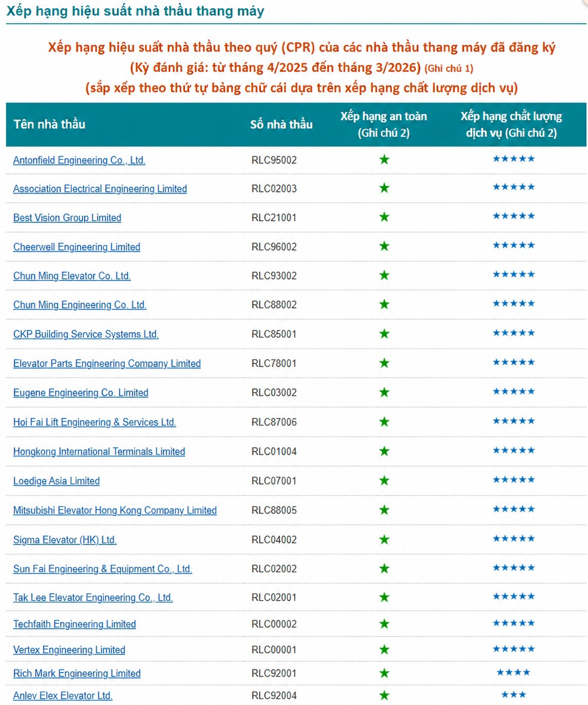Click Rich Mark Engineering Limited link
Viewport: 588px width, 705px height.
pos(77,674)
